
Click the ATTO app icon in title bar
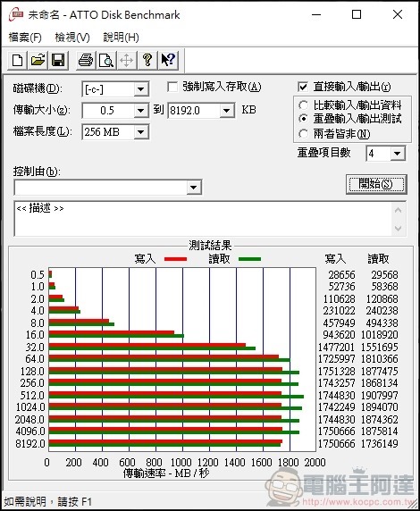(x=16, y=14)
